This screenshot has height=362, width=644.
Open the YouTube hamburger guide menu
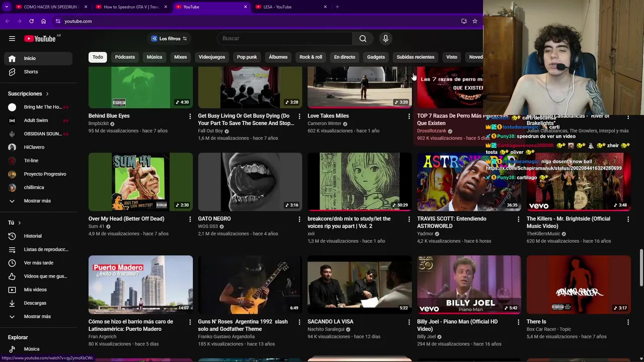[x=12, y=39]
